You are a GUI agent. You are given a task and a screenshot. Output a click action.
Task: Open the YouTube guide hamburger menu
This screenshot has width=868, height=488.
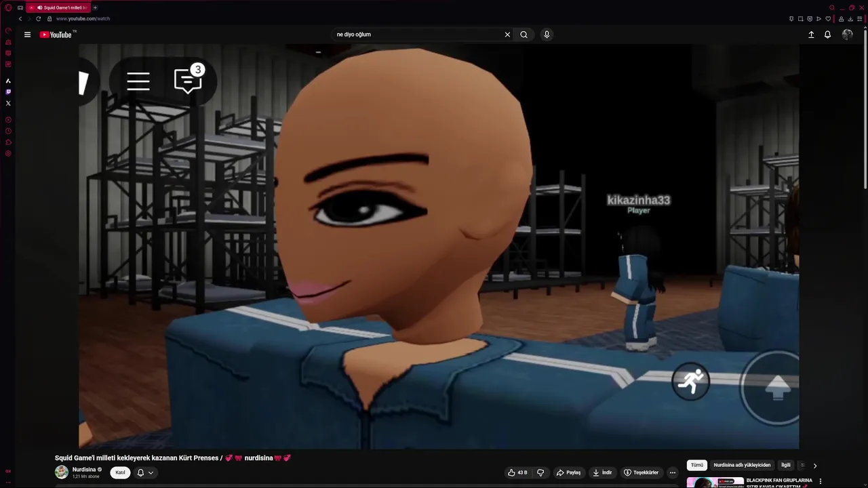(27, 35)
